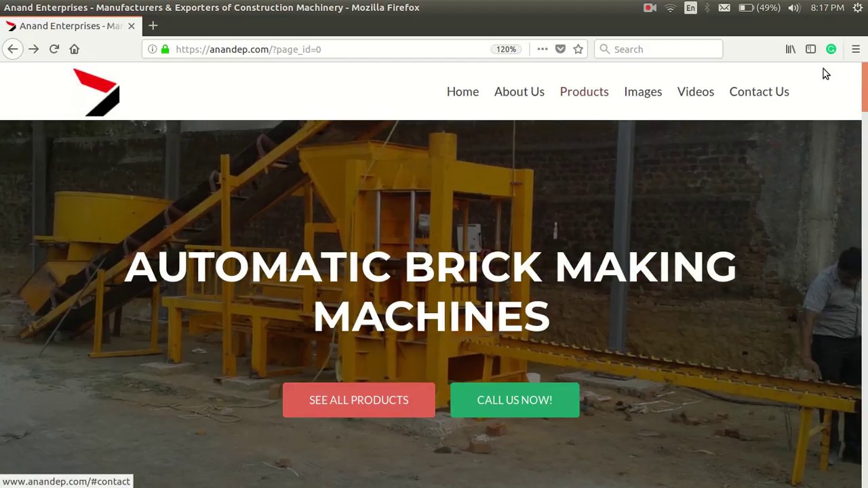Open a new tab with plus button
The width and height of the screenshot is (868, 488).
[x=153, y=26]
